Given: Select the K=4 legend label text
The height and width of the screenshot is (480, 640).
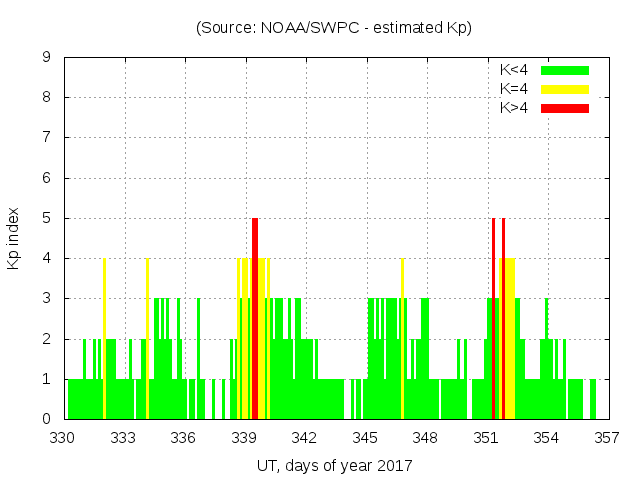Looking at the screenshot, I should (x=514, y=89).
